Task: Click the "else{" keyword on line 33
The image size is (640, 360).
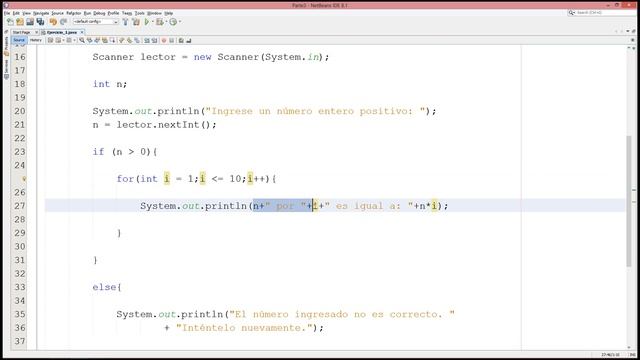Action: (107, 287)
